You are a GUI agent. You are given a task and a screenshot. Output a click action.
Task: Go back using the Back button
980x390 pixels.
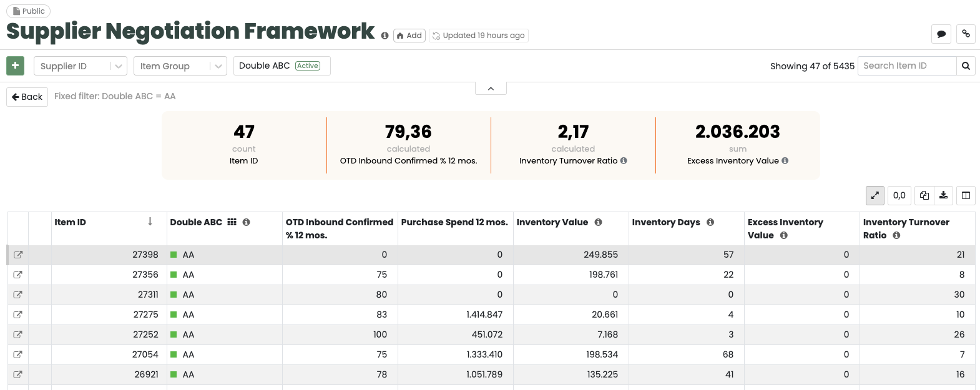(27, 97)
